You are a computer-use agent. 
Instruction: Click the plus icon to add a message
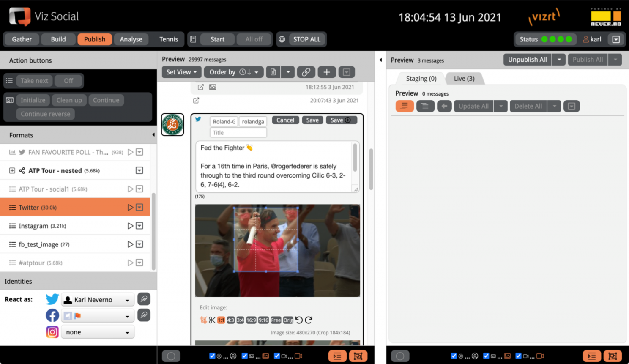click(x=327, y=72)
